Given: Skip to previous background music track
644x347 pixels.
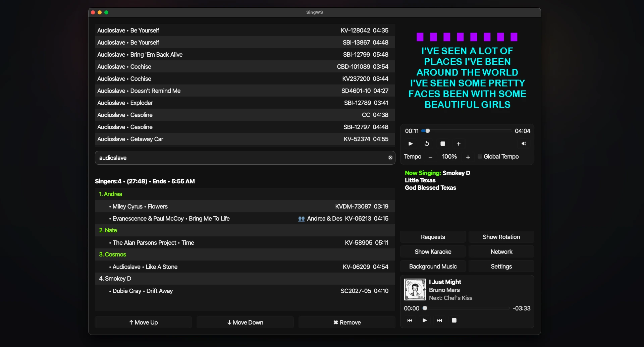Looking at the screenshot, I should pyautogui.click(x=410, y=321).
